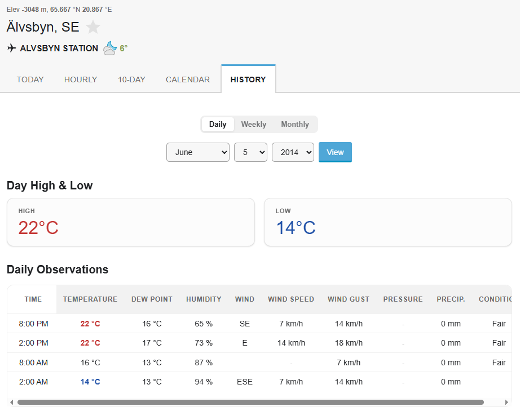Screen dimensions: 520x420
Task: Click the blue View button
Action: click(335, 152)
